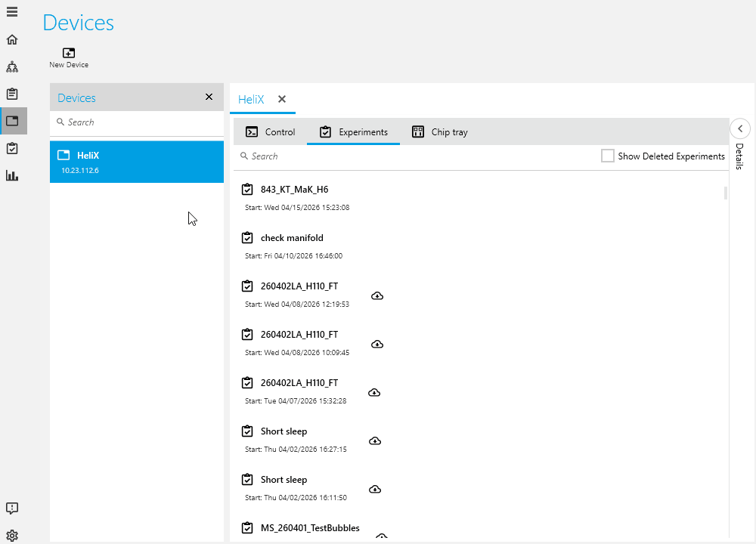The height and width of the screenshot is (544, 756).
Task: Close the Devices list panel
Action: coord(209,97)
